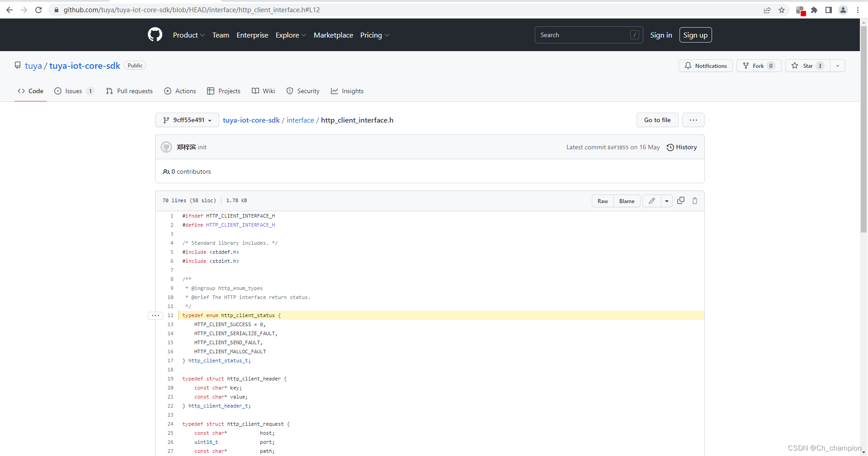Viewport: 868px width, 456px height.
Task: Open the Blame view
Action: [627, 201]
